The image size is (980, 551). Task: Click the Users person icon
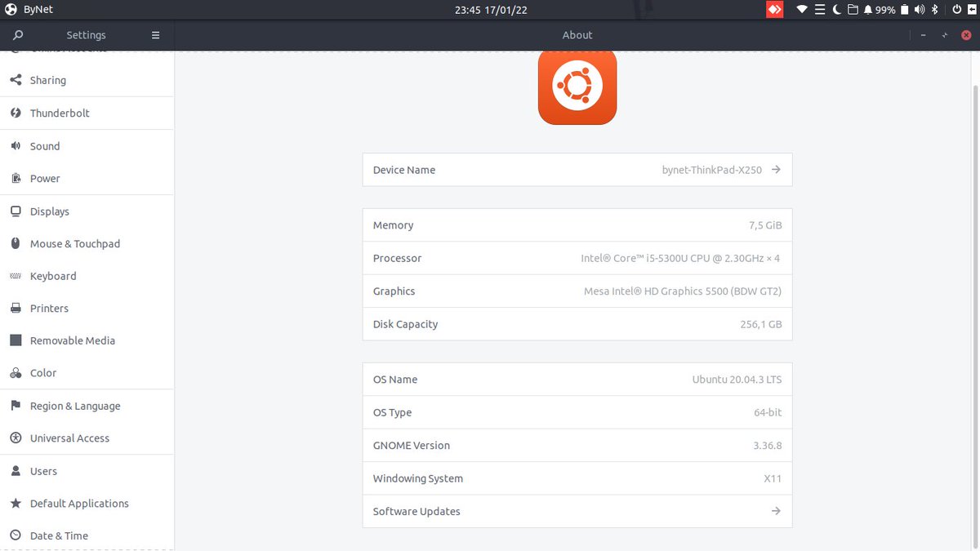coord(16,471)
